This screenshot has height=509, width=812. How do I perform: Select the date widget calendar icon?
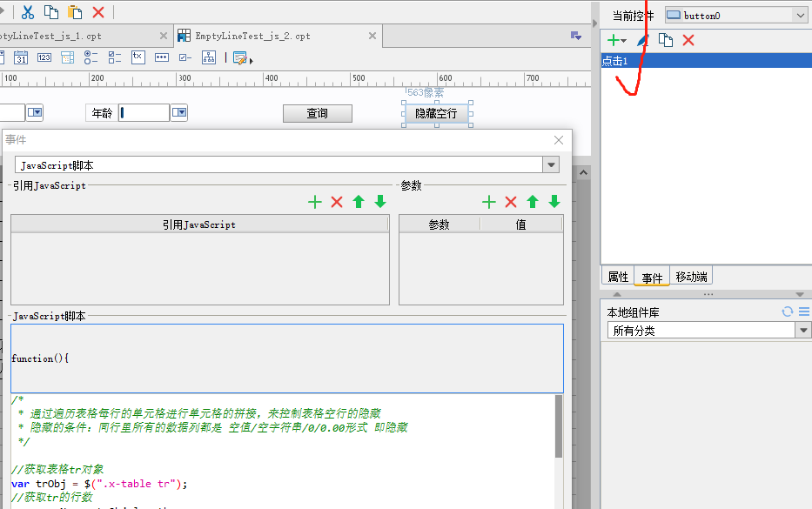21,57
